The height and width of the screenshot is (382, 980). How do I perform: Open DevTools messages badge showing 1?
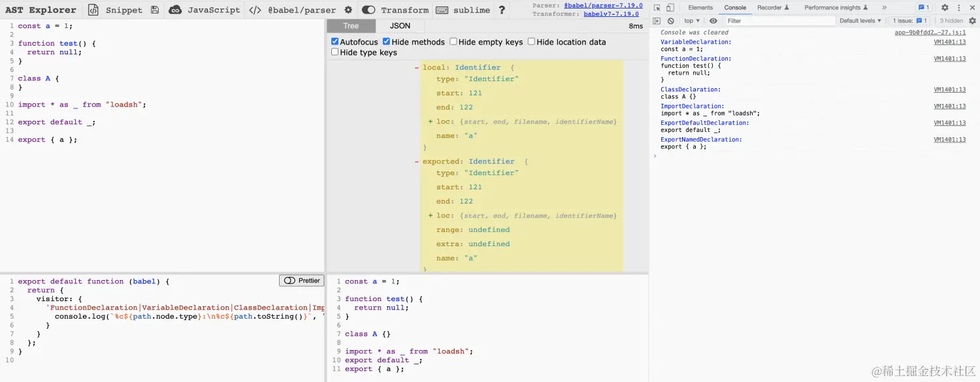click(924, 8)
